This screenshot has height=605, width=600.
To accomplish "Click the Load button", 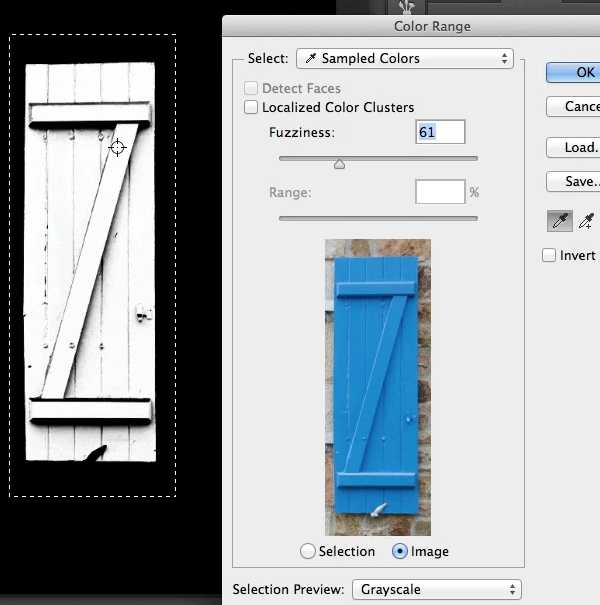I will 574,147.
